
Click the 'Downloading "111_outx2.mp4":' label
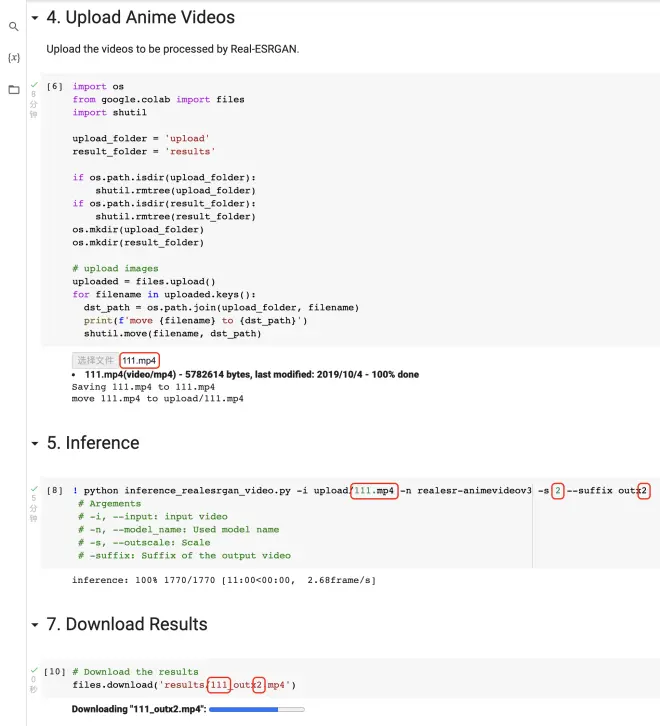(x=139, y=709)
